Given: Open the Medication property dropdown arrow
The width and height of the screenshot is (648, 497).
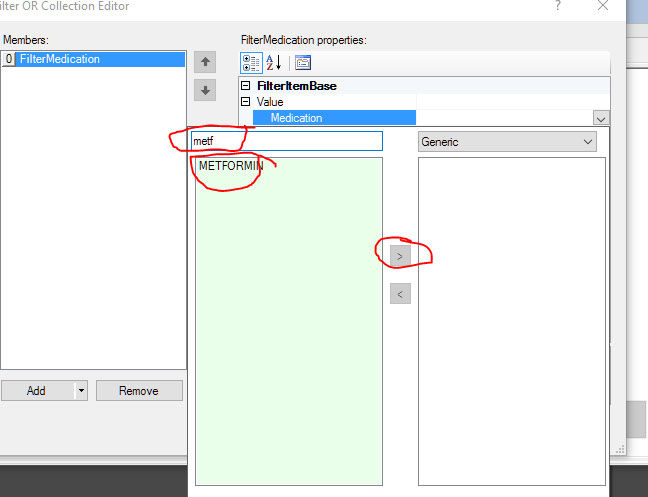Looking at the screenshot, I should (601, 118).
